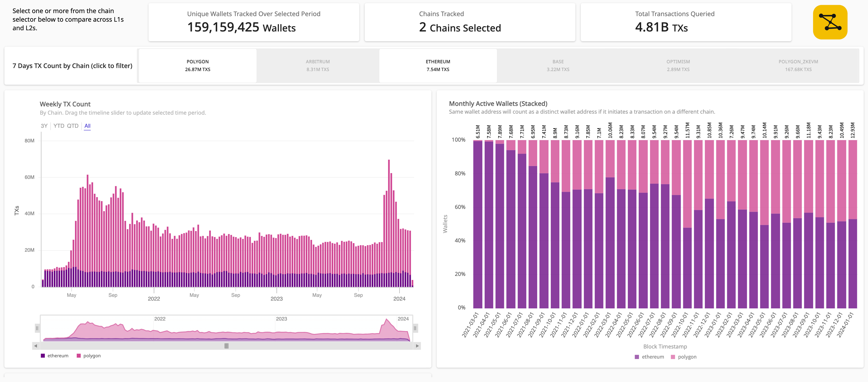Select the 3Y time range
This screenshot has height=382, width=868.
[x=44, y=126]
